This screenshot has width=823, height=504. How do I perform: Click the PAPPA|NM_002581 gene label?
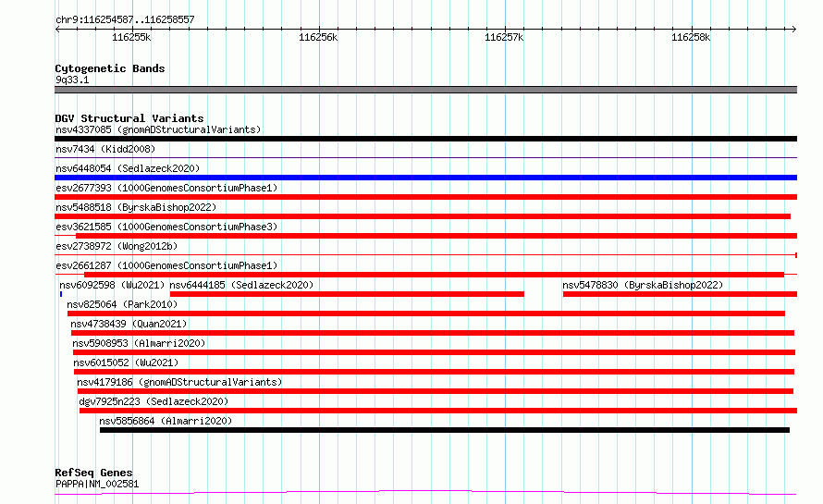click(97, 484)
